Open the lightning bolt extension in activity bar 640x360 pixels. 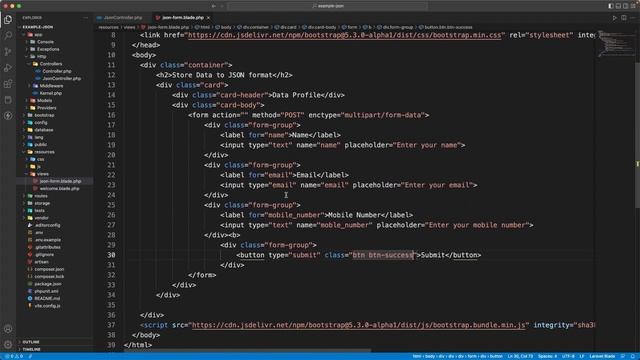pos(8,116)
